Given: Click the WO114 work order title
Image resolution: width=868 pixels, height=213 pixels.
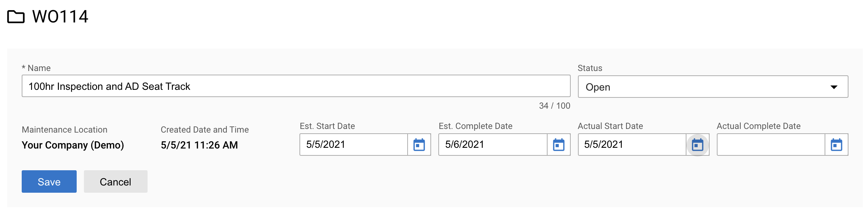Looking at the screenshot, I should point(60,17).
